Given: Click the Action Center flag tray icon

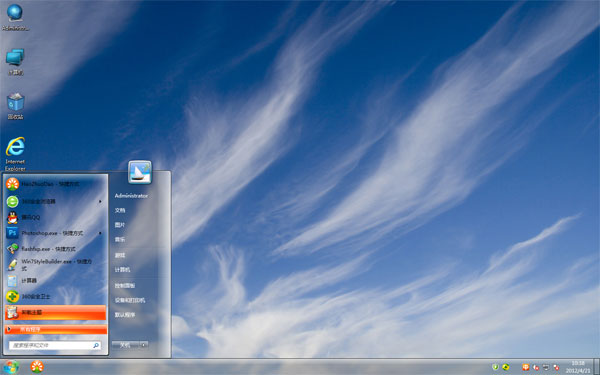Looking at the screenshot, I should coord(556,367).
